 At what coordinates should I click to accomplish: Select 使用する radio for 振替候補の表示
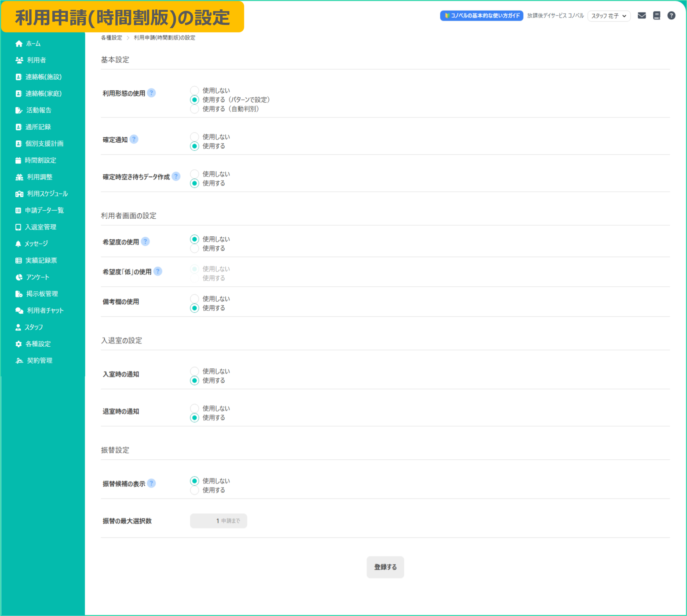194,490
